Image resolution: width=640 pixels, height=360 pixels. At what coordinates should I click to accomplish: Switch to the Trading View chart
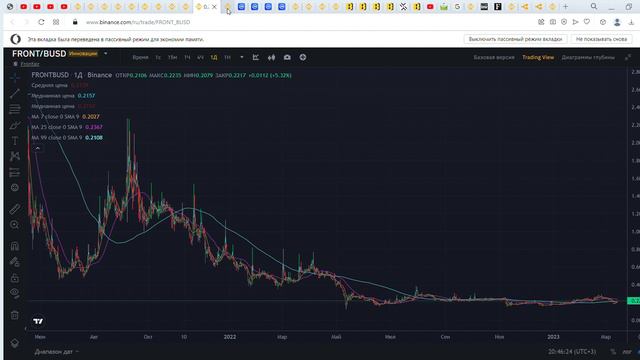(538, 58)
